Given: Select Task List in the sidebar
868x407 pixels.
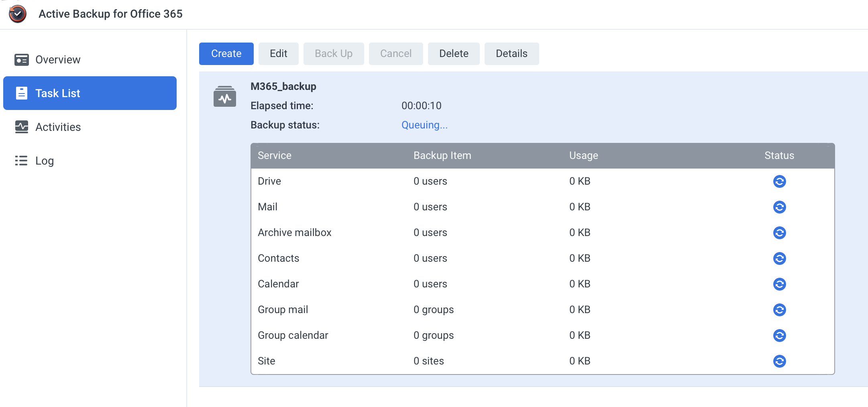Looking at the screenshot, I should click(x=58, y=94).
